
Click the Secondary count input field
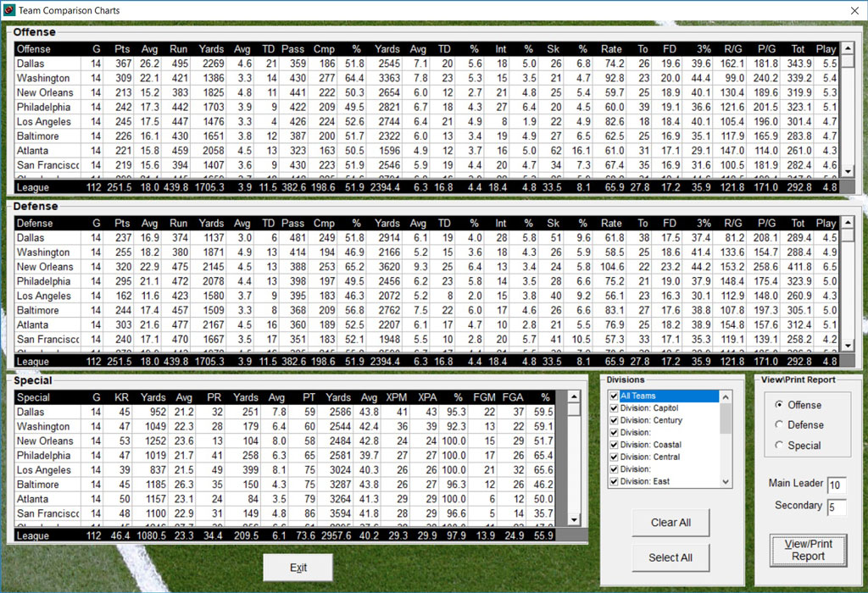pyautogui.click(x=836, y=507)
